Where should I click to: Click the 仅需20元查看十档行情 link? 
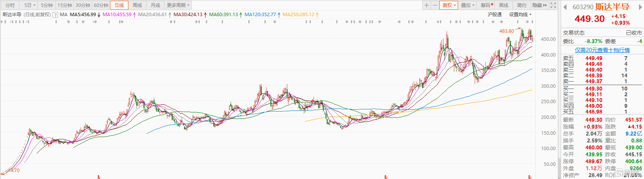[x=602, y=50]
